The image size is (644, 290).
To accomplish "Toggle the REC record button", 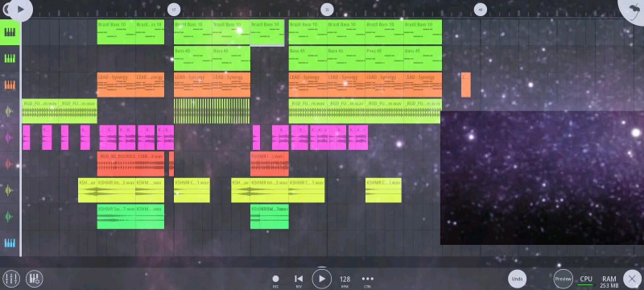I will point(275,280).
